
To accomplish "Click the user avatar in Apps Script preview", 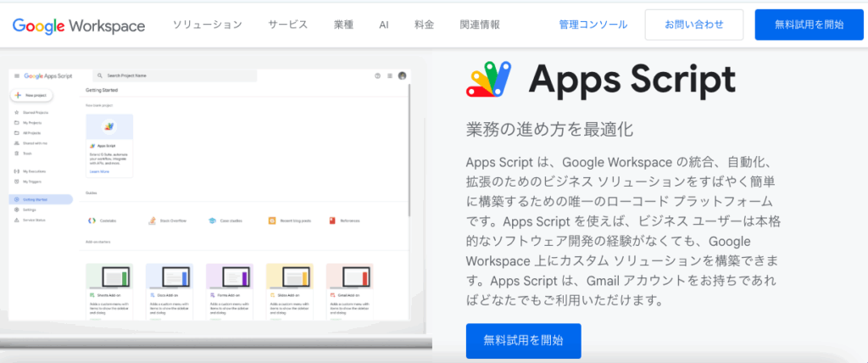I will (402, 75).
